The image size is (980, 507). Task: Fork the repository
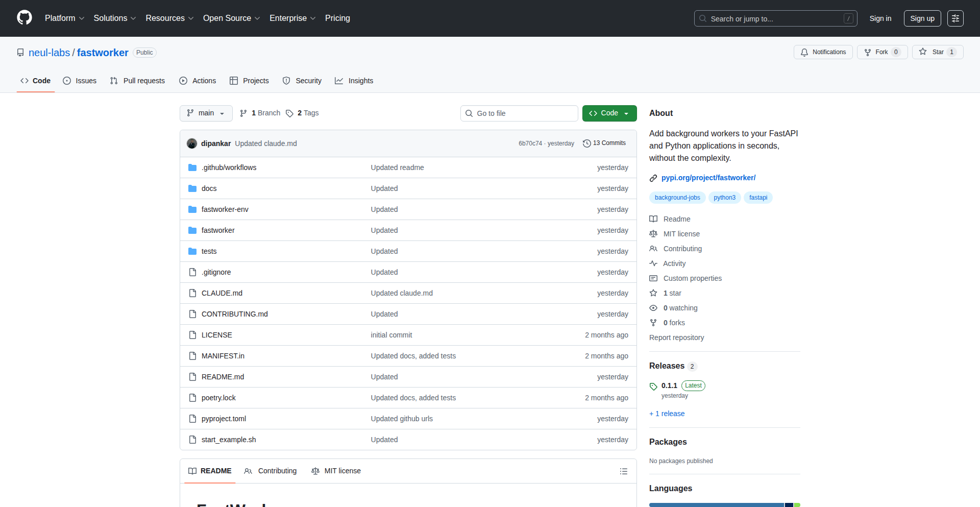coord(881,52)
